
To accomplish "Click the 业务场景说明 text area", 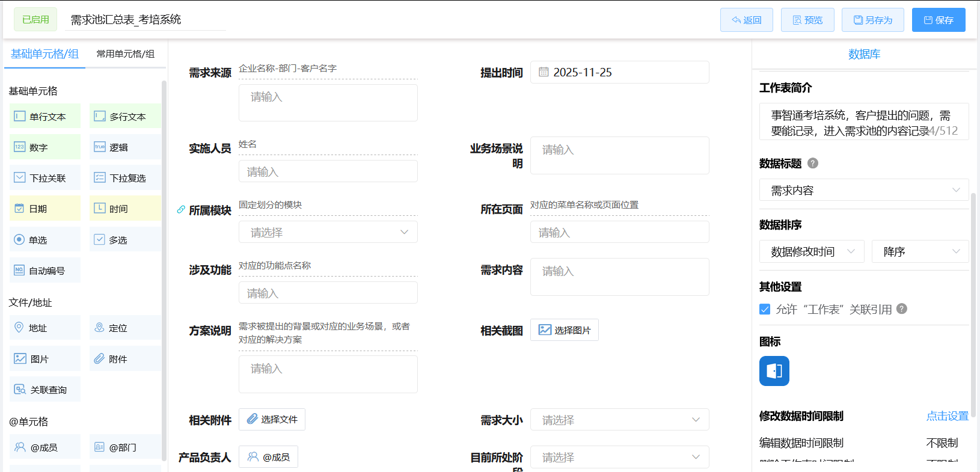I will coord(620,156).
